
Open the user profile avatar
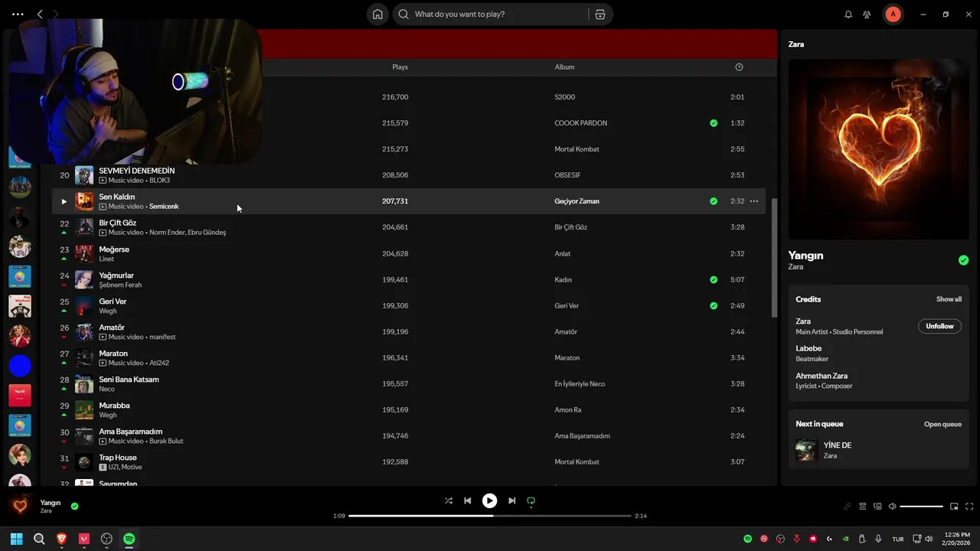coord(893,15)
